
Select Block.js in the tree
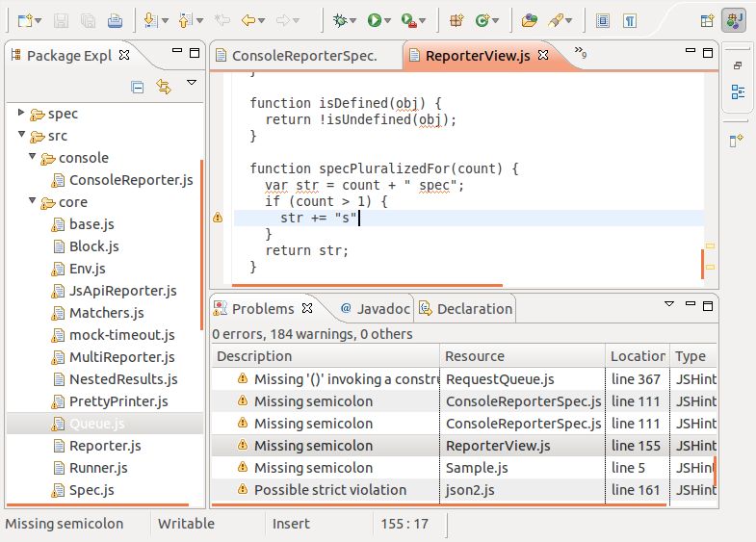coord(86,246)
